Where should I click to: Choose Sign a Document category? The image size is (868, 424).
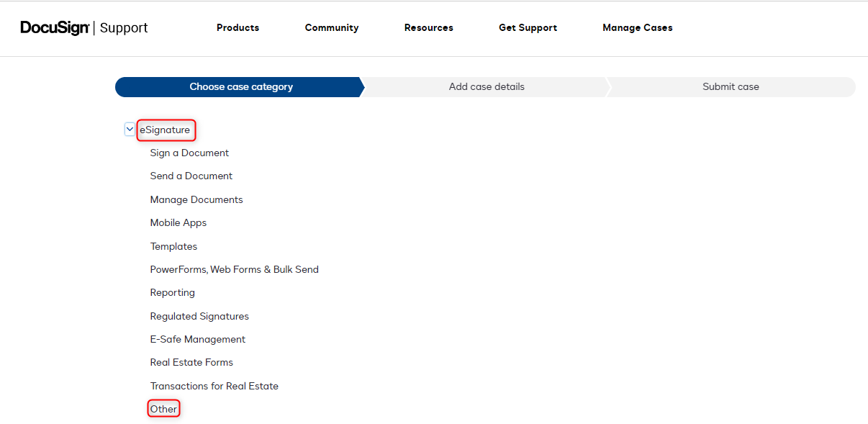click(189, 153)
